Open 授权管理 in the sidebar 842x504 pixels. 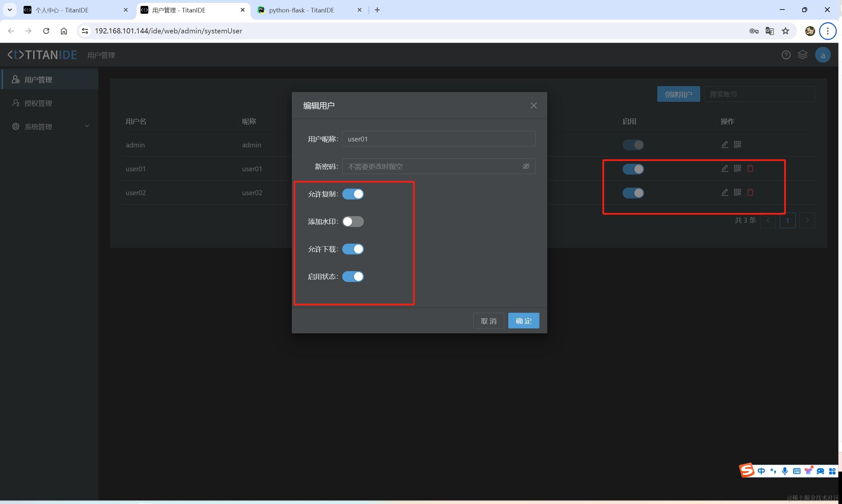point(38,103)
